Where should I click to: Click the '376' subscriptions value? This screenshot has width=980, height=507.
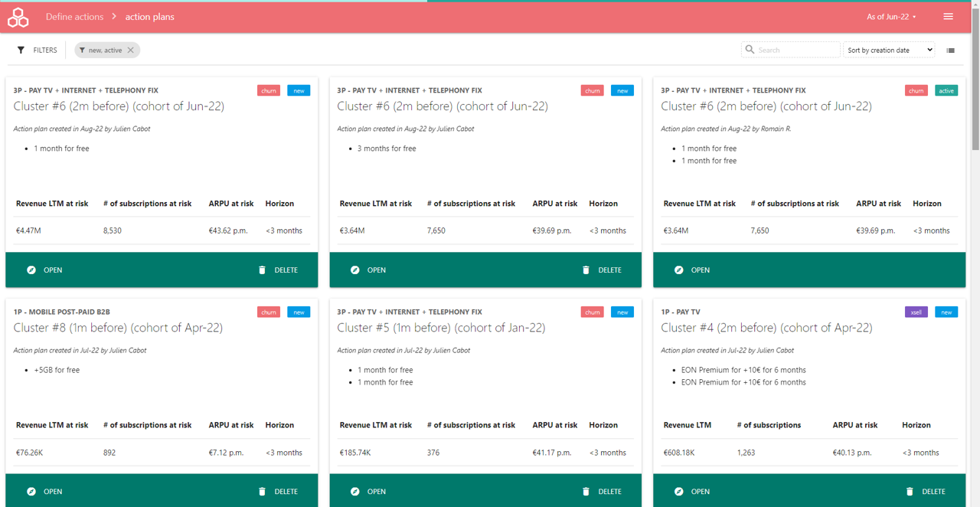click(x=433, y=453)
